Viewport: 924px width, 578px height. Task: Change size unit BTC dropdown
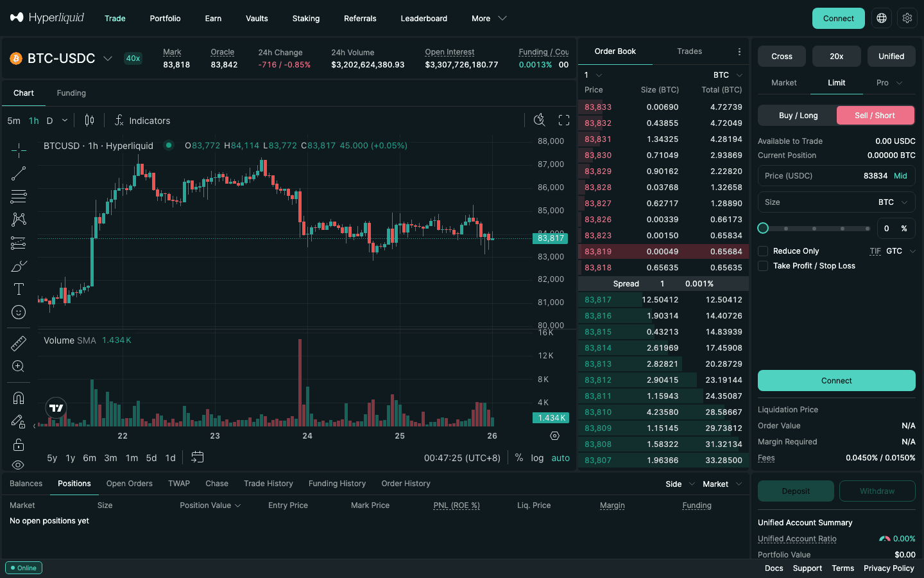[893, 202]
